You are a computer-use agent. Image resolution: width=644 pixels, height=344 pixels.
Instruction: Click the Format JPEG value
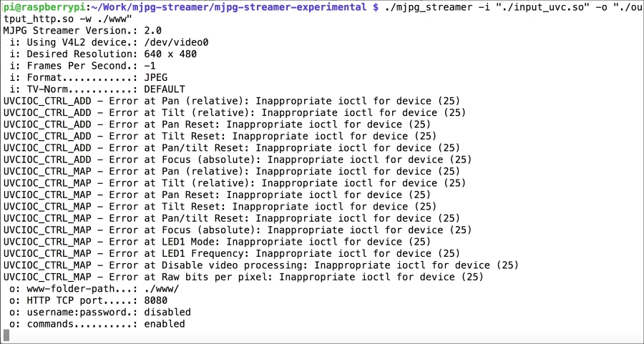click(156, 77)
